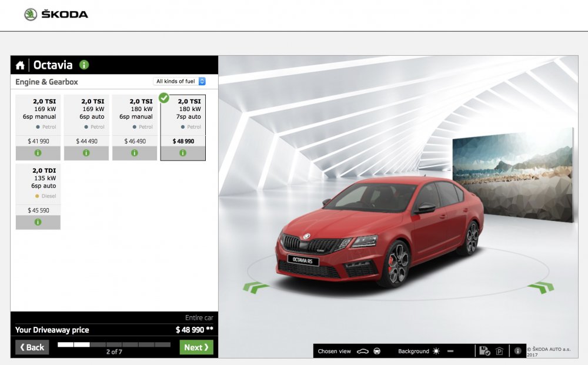Click the $ 48 990 driveaway price
588x365 pixels.
194,330
